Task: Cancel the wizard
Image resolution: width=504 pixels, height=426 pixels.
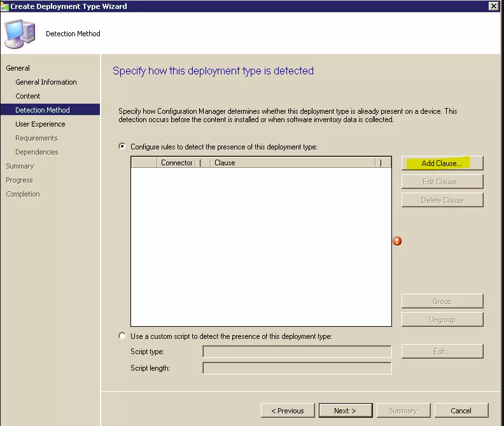Action: click(461, 411)
